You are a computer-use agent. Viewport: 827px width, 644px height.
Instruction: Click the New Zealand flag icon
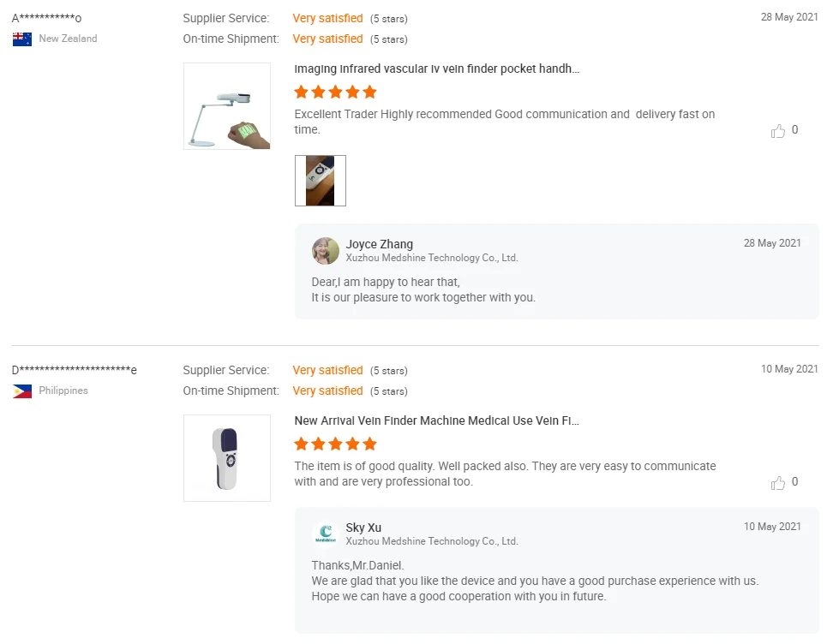tap(22, 39)
